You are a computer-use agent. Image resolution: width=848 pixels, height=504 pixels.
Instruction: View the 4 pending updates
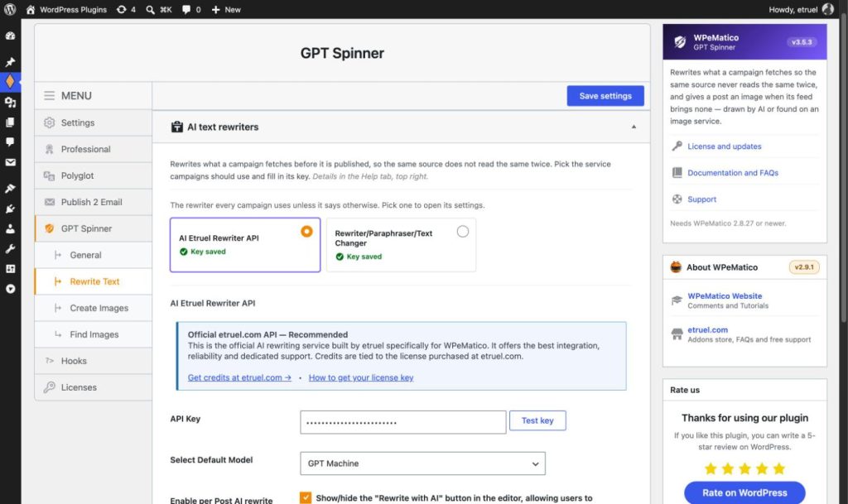(126, 9)
